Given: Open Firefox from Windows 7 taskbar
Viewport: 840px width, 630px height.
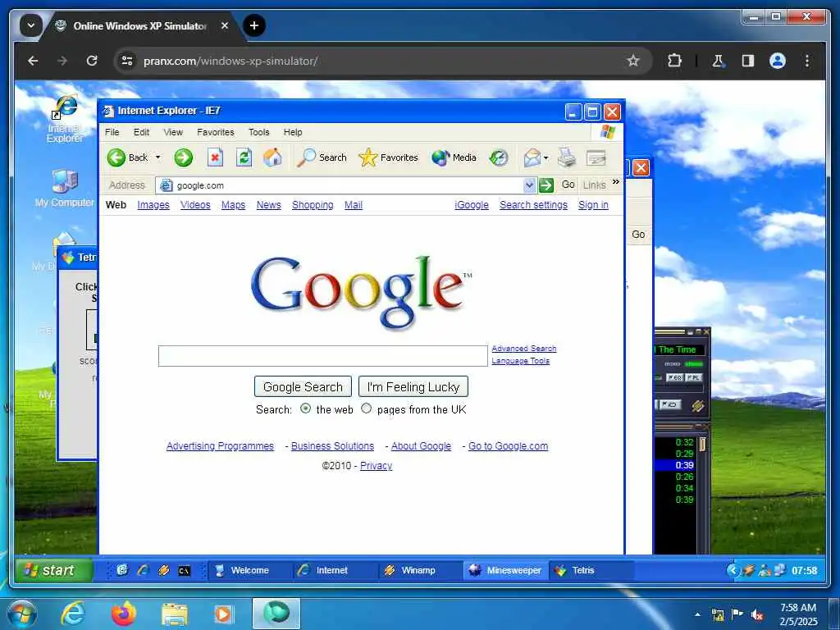Looking at the screenshot, I should click(x=124, y=614).
